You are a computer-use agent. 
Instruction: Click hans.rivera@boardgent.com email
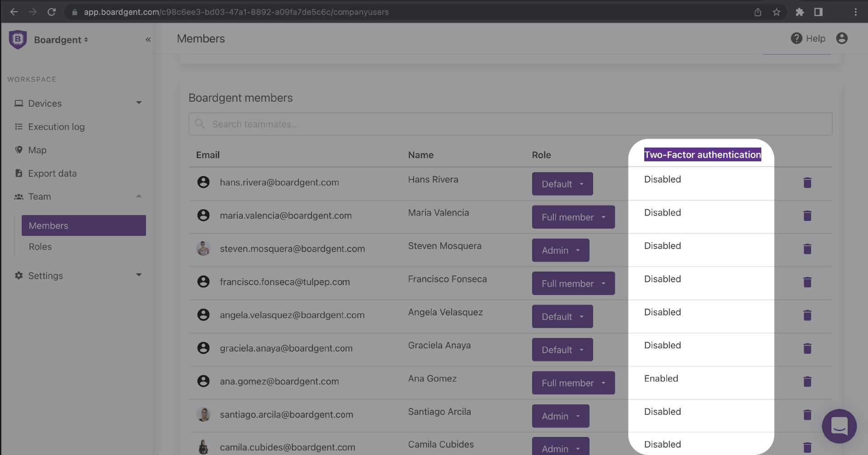[279, 183]
